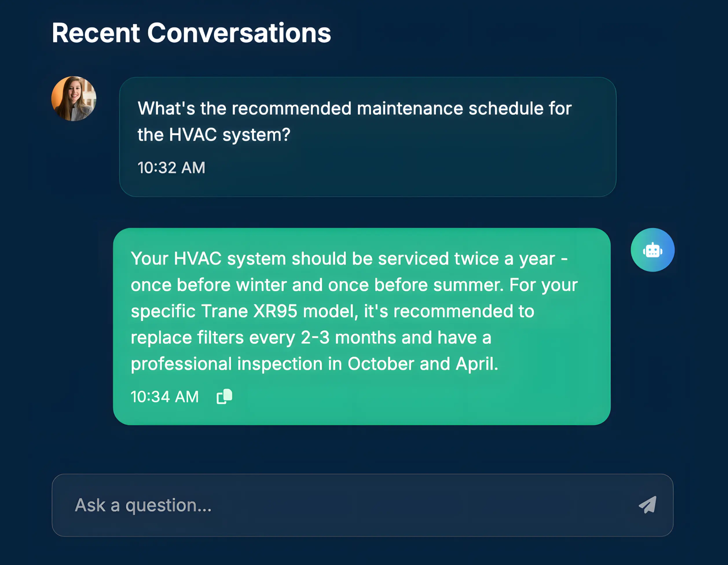The width and height of the screenshot is (728, 565).
Task: Click the user's profile photo
Action: pyautogui.click(x=74, y=99)
